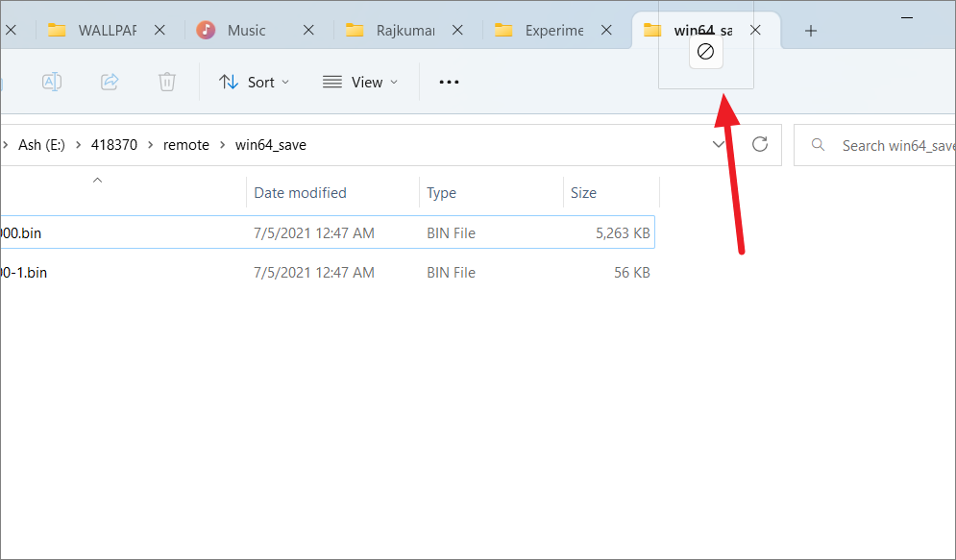Screen dimensions: 956x560
Task: Expand chevron after Ash (E:) breadcrumb
Action: (78, 145)
